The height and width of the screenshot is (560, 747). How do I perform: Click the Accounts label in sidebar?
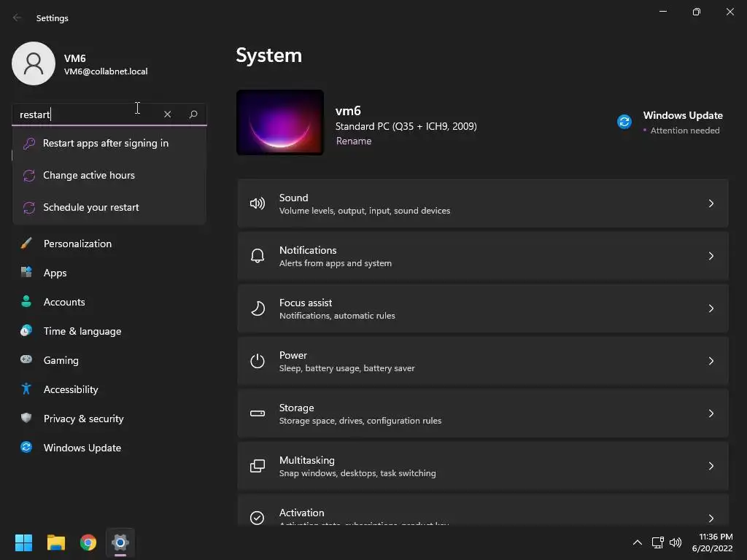click(x=64, y=302)
